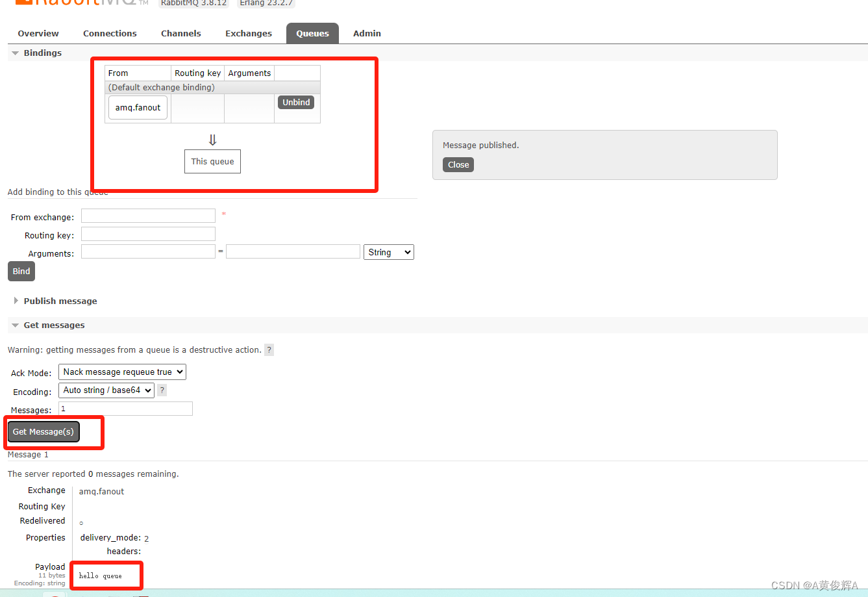The height and width of the screenshot is (597, 868).
Task: Click the Arguments key input field
Action: [148, 251]
